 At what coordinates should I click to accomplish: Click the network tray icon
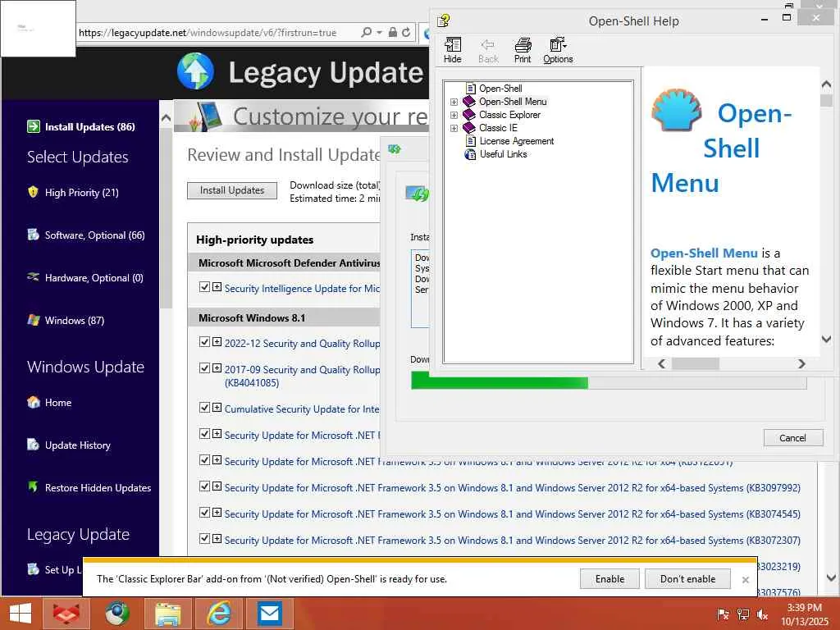[x=743, y=614]
